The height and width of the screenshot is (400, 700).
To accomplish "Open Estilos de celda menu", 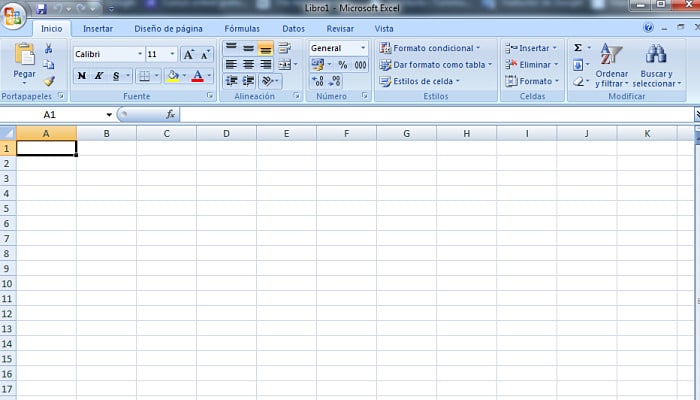I will [x=419, y=81].
